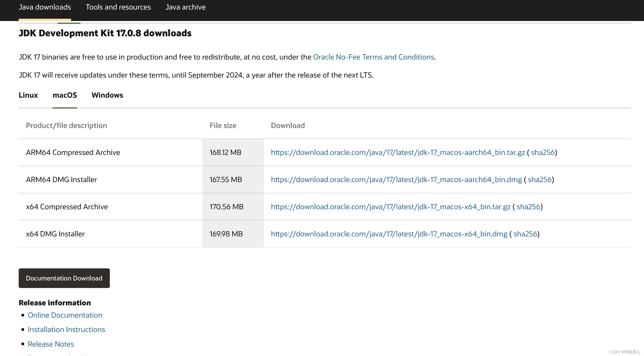Select the macOS downloads tab
The height and width of the screenshot is (356, 644).
point(65,95)
